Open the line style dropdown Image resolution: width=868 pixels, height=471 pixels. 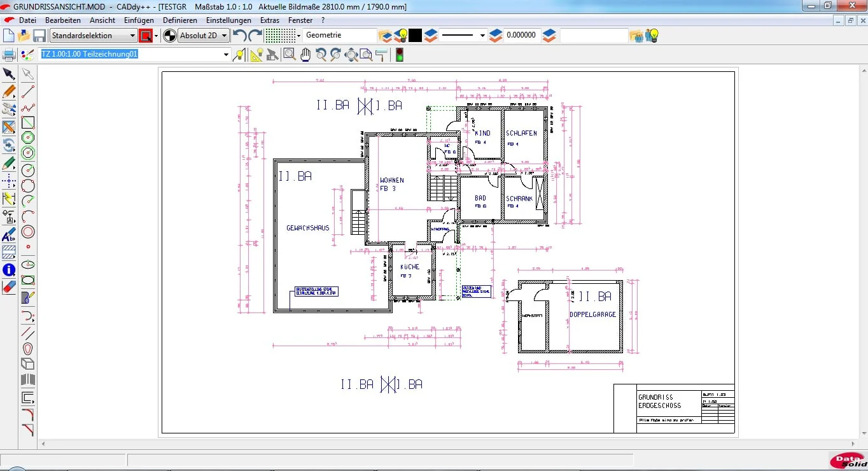[463, 36]
